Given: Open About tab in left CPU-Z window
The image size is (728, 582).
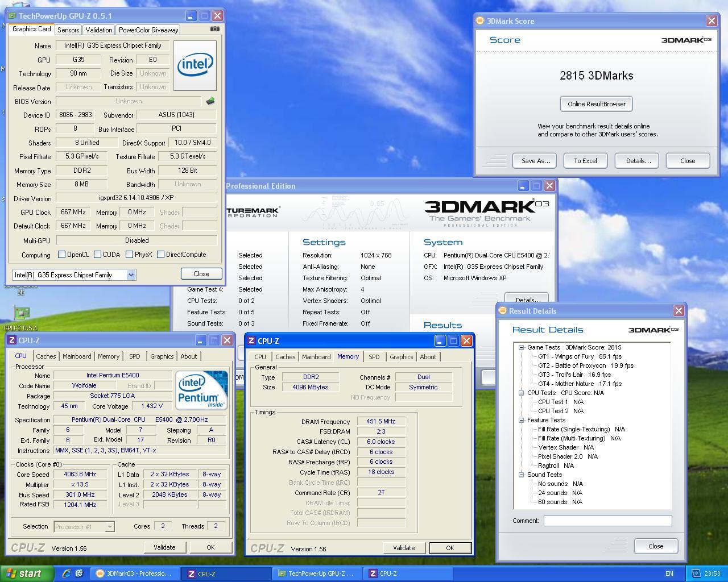Looking at the screenshot, I should [189, 356].
